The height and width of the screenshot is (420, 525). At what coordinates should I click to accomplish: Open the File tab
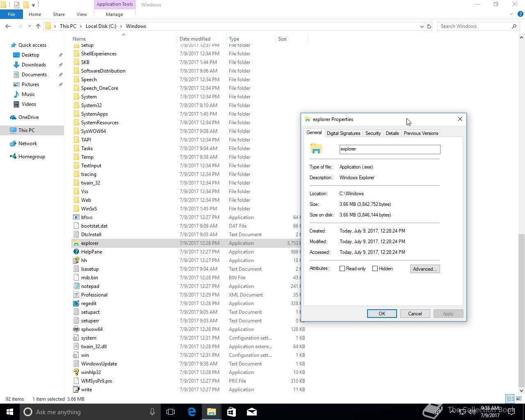point(11,14)
